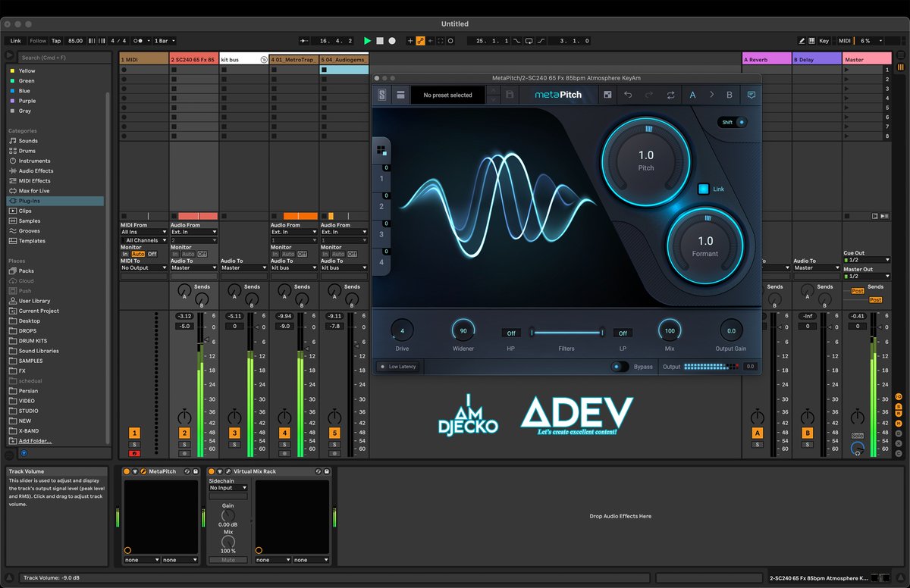
Task: Open the 1 Bar quantization menu
Action: click(164, 41)
